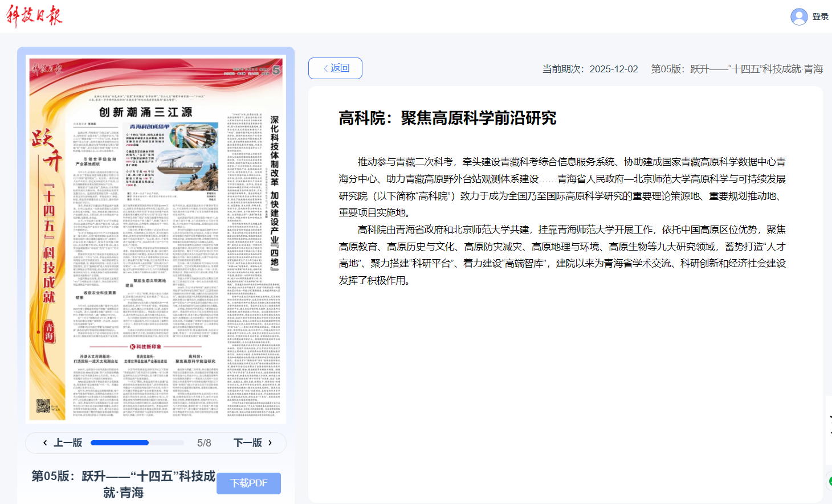Click the red 青海 badge on the page banner
The image size is (832, 504).
coord(49,331)
